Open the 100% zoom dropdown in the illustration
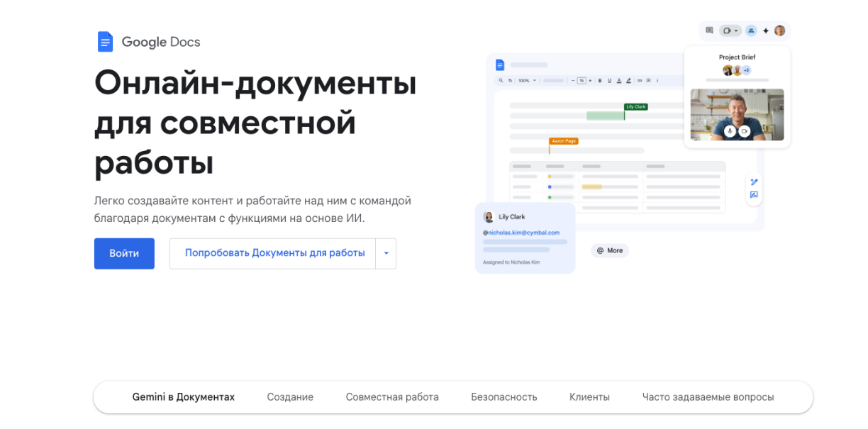The width and height of the screenshot is (868, 429). coord(528,81)
